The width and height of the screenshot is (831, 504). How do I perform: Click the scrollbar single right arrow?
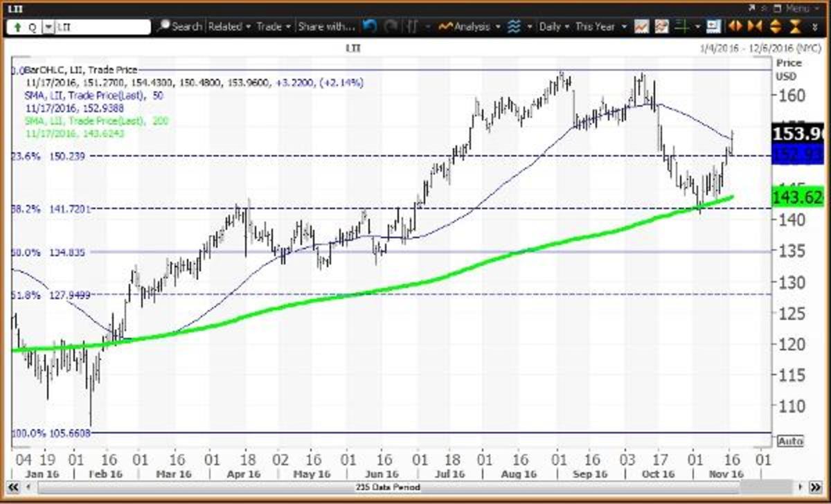800,487
